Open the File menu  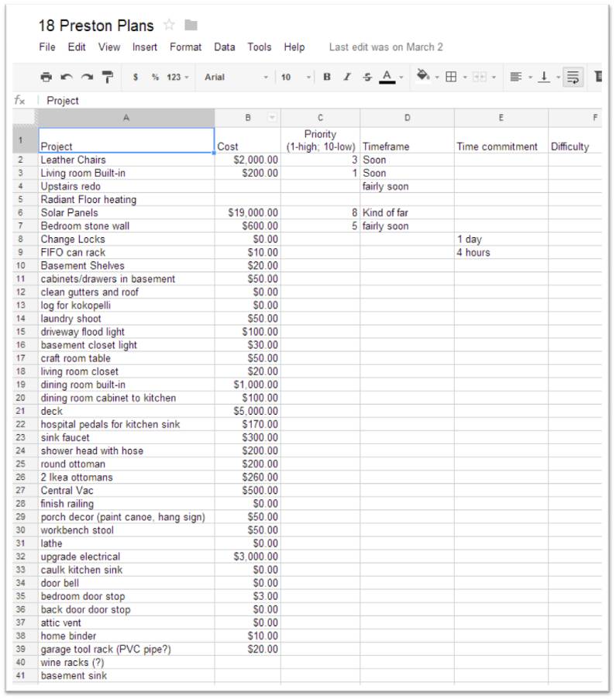[47, 47]
